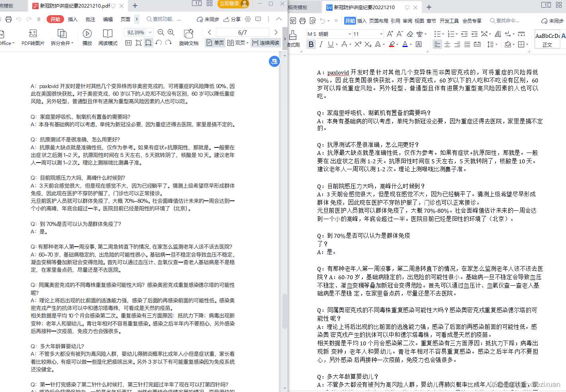The height and width of the screenshot is (392, 566).
Task: Apply superscript formatting
Action: pos(358,44)
